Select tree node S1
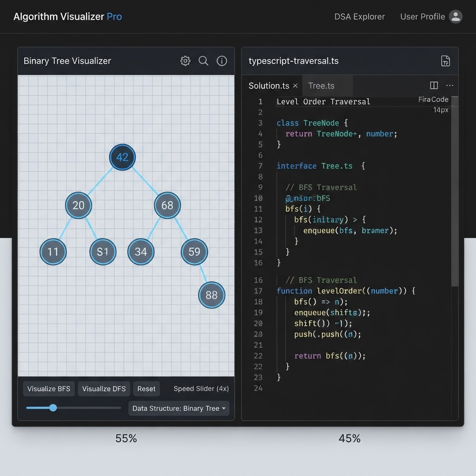Image resolution: width=476 pixels, height=476 pixels. [103, 251]
